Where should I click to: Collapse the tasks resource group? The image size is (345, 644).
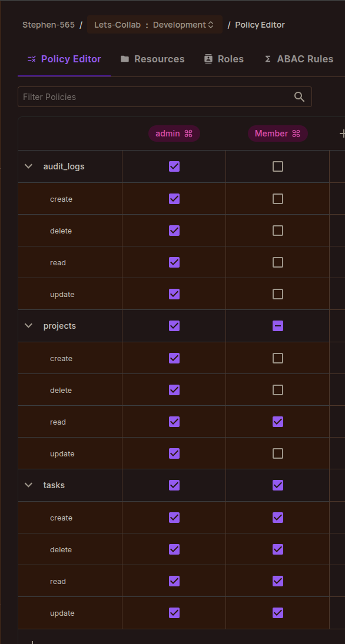coord(28,485)
